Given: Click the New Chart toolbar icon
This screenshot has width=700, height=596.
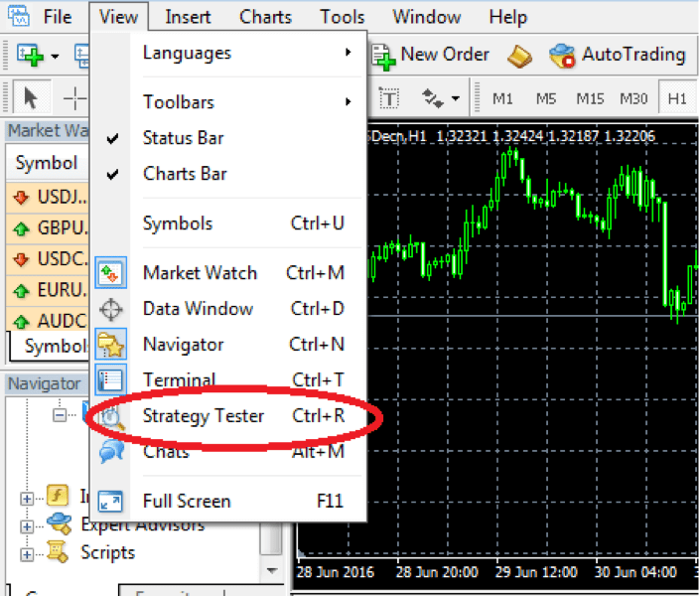Looking at the screenshot, I should point(30,55).
